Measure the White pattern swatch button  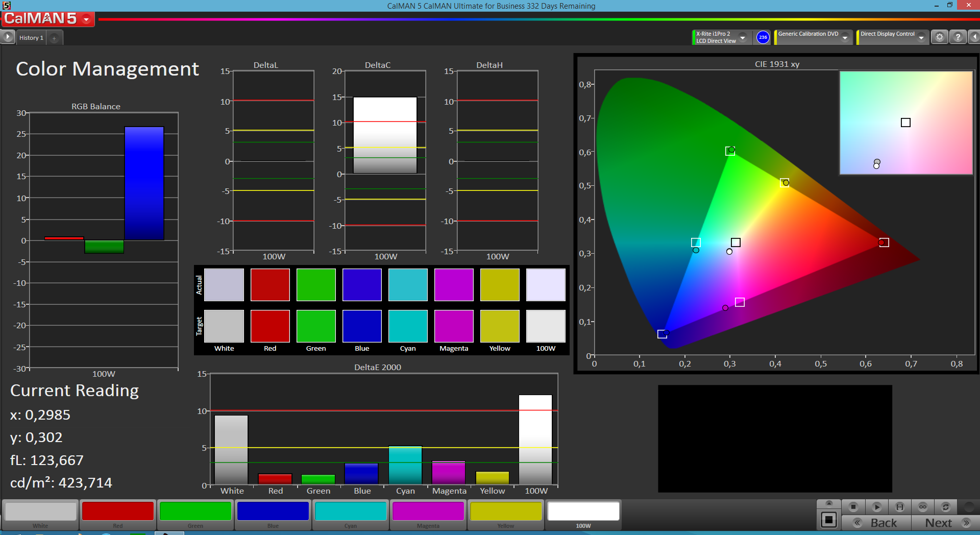[x=41, y=515]
